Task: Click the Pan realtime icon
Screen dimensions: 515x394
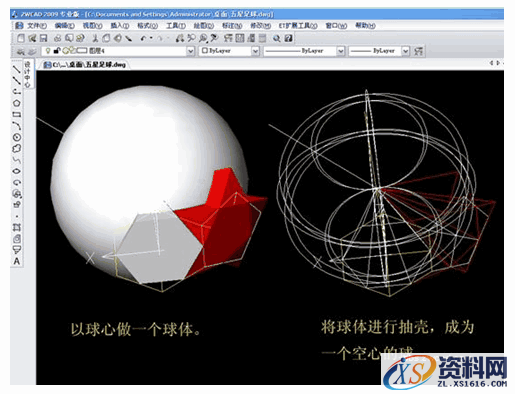Action: pos(180,38)
